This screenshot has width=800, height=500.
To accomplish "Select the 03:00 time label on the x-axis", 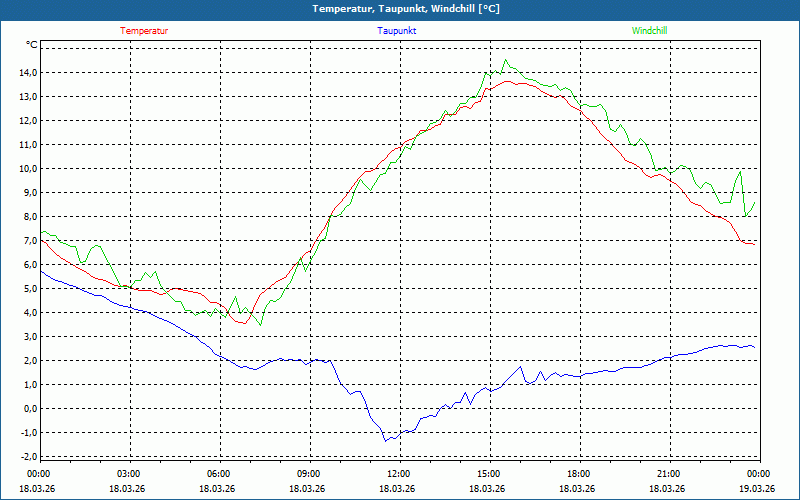I will click(129, 474).
